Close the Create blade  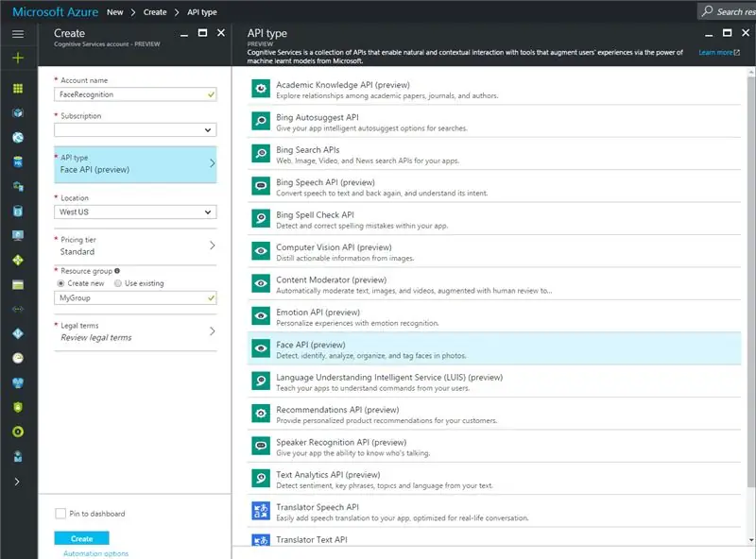point(221,33)
